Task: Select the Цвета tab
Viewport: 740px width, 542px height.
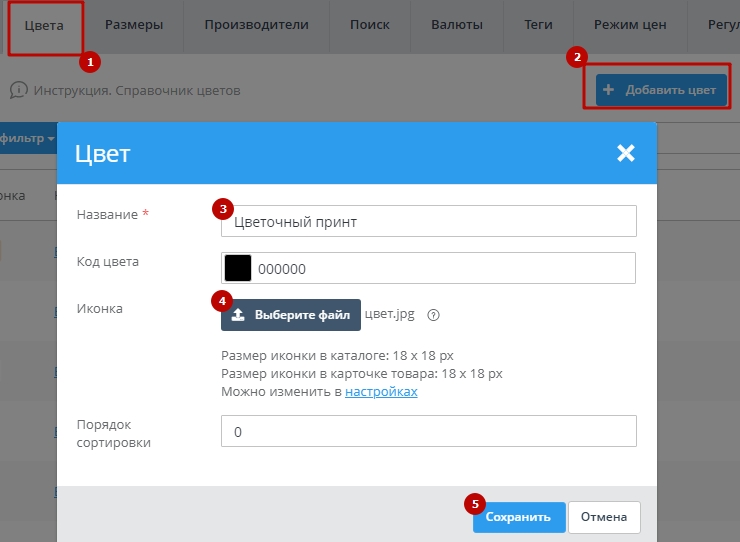Action: (44, 25)
